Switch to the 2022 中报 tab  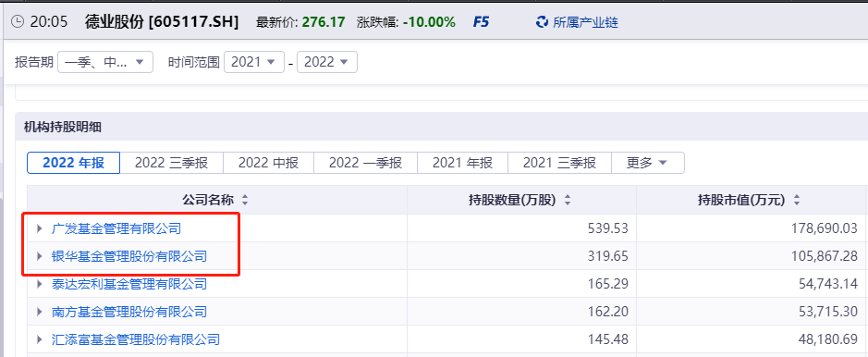[268, 163]
